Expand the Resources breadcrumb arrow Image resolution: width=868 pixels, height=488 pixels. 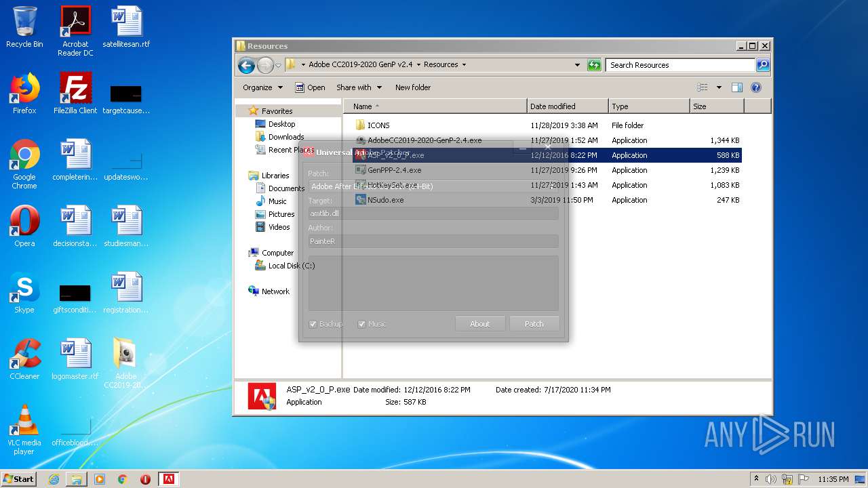464,65
